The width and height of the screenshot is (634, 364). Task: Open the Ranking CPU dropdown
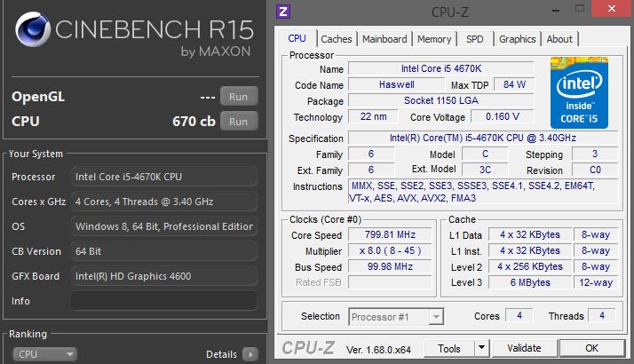click(45, 354)
